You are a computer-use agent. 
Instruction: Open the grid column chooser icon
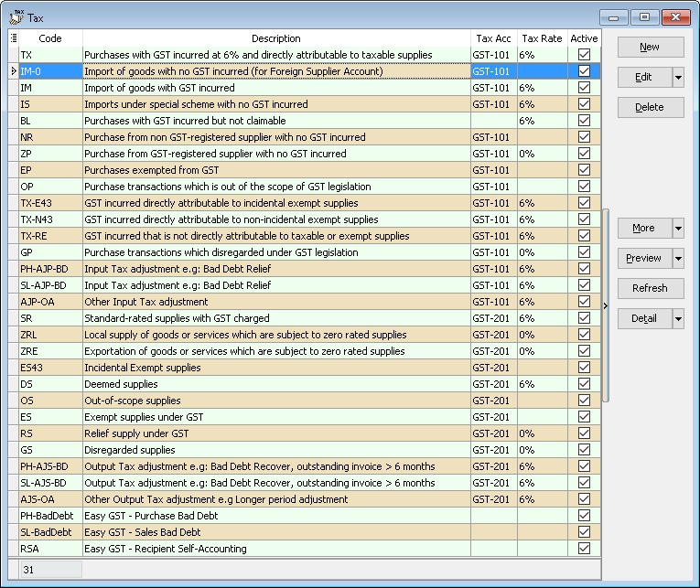pos(13,38)
